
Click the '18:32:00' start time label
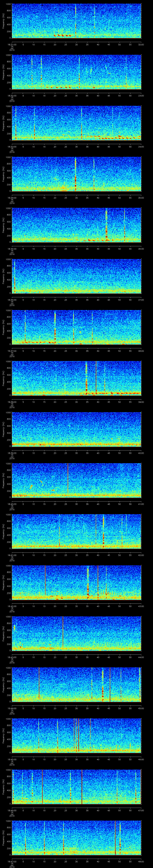[12, 96]
